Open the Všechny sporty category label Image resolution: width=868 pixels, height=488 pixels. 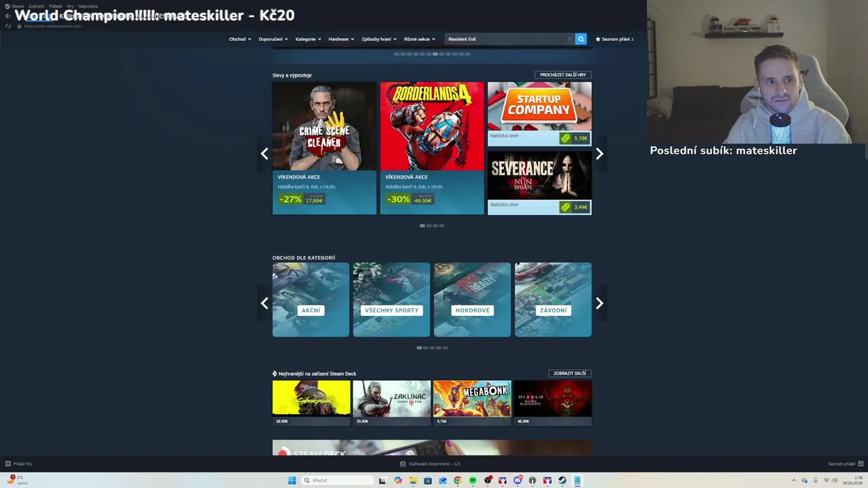[391, 310]
